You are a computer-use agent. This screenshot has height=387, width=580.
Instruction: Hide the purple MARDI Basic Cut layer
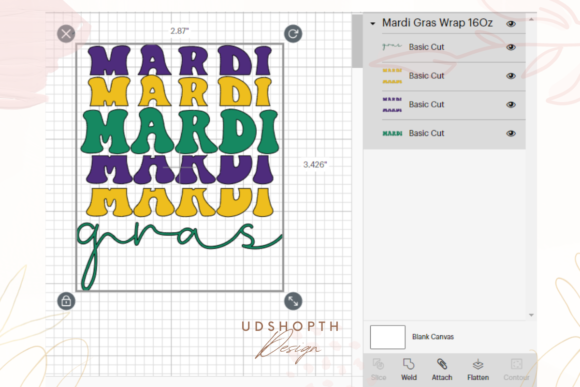[x=511, y=105]
